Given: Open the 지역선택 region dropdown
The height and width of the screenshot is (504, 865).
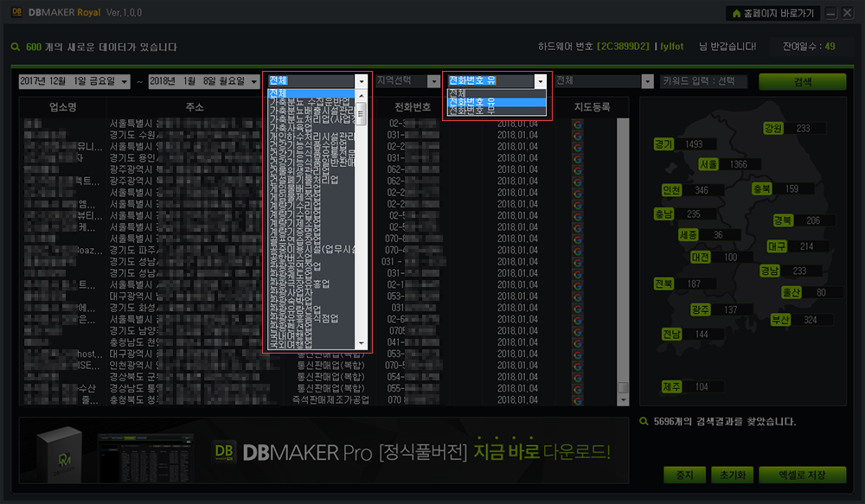Looking at the screenshot, I should [434, 81].
